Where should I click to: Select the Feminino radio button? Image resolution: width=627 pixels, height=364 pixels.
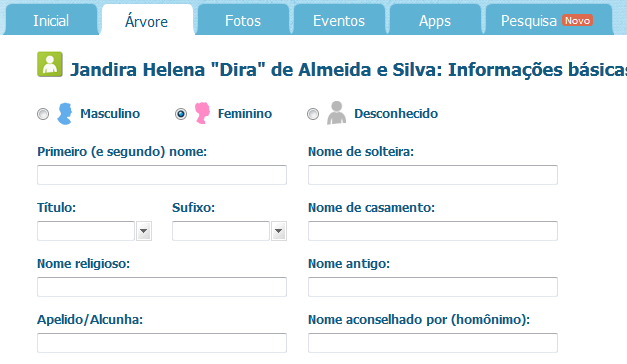(x=181, y=114)
